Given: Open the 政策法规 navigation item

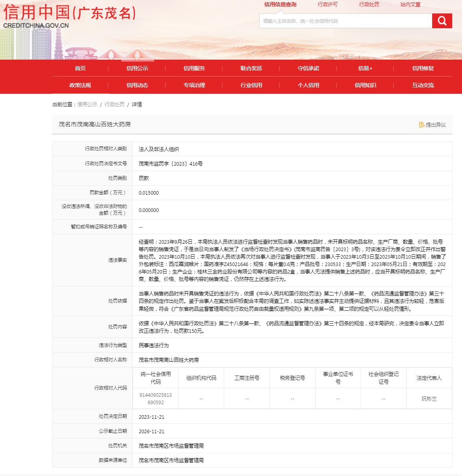Looking at the screenshot, I should point(80,85).
